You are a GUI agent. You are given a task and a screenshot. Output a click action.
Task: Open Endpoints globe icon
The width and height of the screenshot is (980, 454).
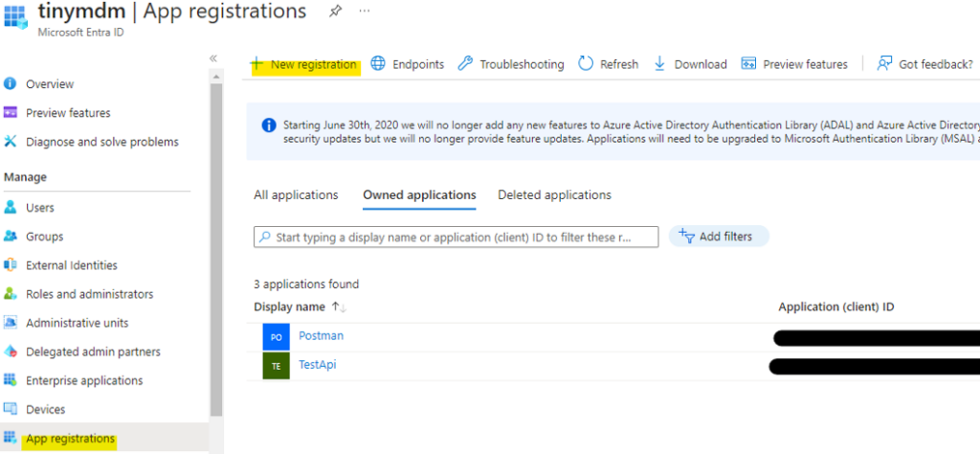click(378, 64)
